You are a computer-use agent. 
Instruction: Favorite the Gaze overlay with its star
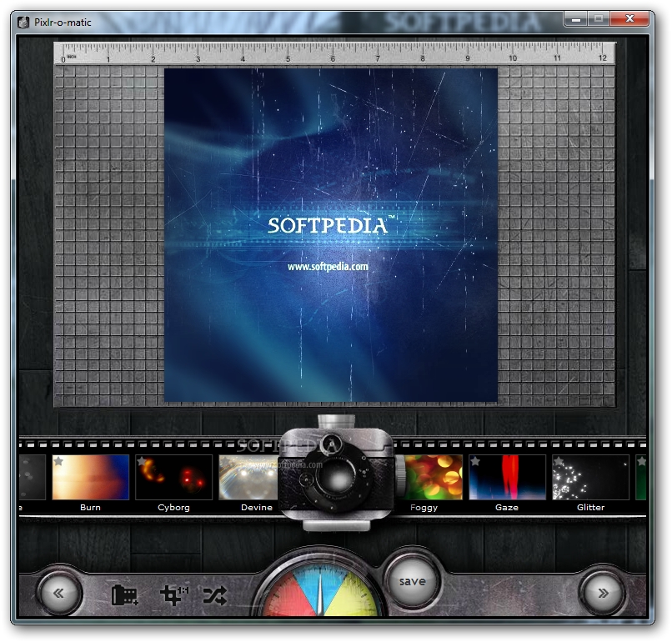(475, 461)
